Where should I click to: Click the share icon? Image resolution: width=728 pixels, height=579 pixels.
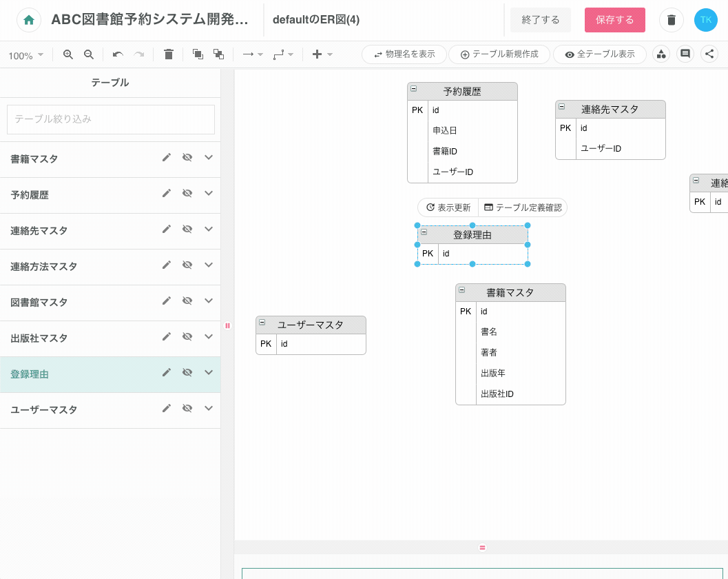pos(709,53)
